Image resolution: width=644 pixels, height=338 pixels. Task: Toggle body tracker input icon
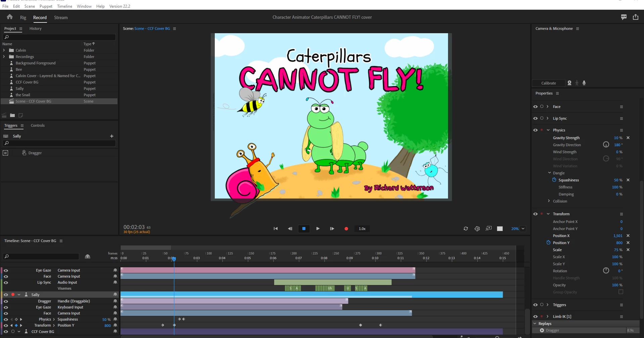[577, 83]
